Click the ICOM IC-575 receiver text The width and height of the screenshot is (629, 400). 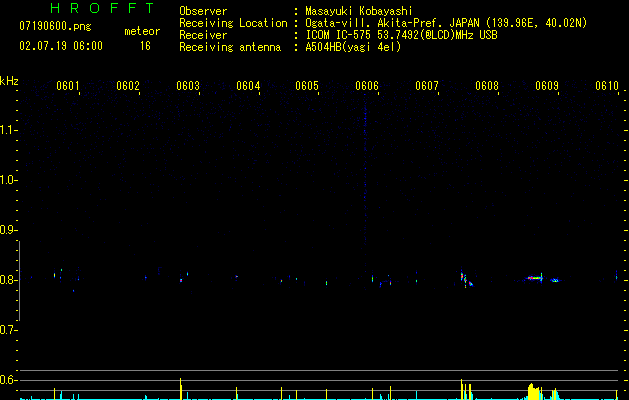(x=401, y=35)
